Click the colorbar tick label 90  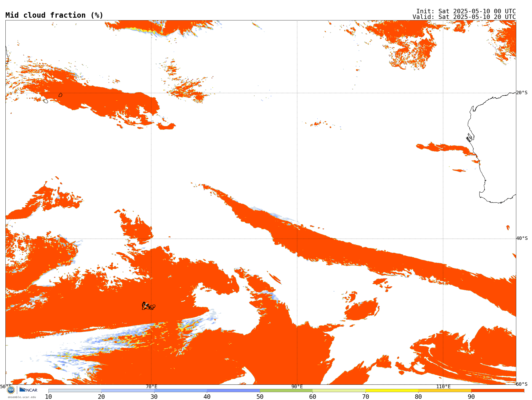click(471, 397)
